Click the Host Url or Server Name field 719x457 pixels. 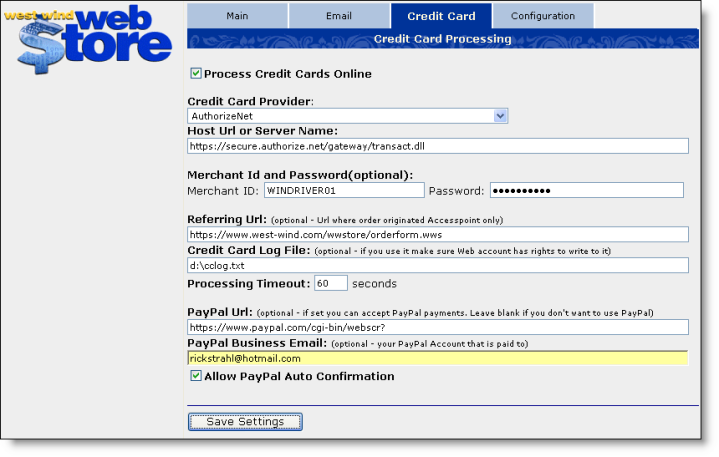click(x=438, y=146)
